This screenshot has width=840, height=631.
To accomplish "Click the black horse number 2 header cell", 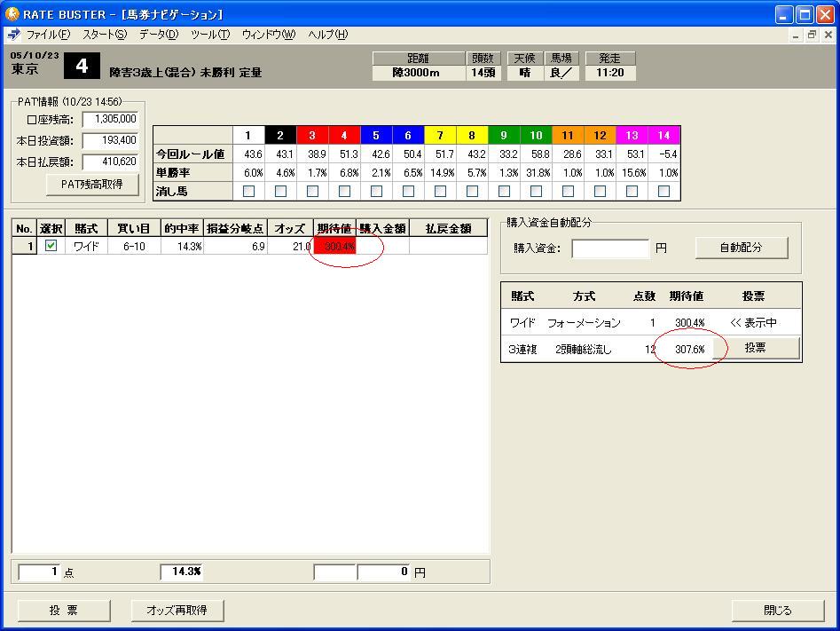I will (280, 135).
